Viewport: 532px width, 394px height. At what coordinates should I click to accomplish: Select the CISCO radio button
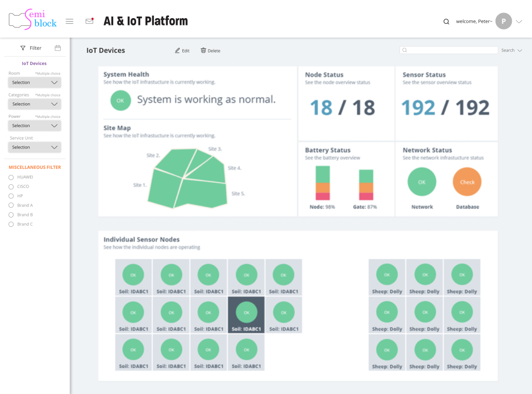[11, 186]
